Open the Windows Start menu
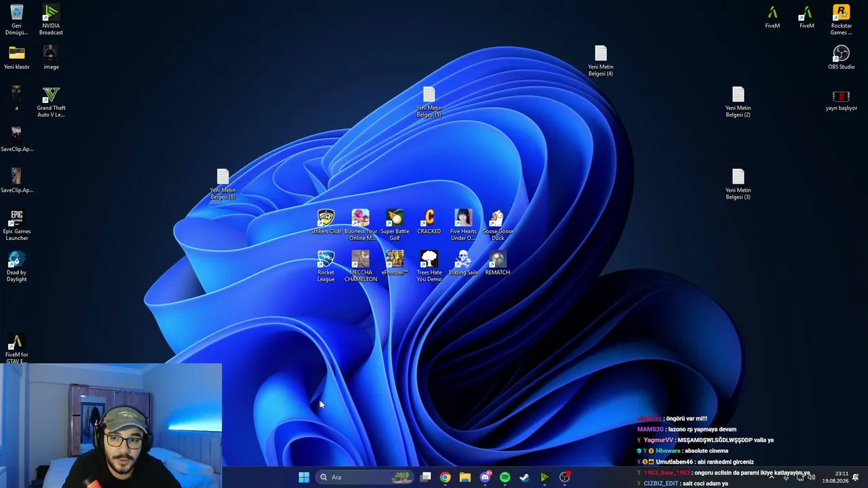Image resolution: width=868 pixels, height=488 pixels. point(304,477)
